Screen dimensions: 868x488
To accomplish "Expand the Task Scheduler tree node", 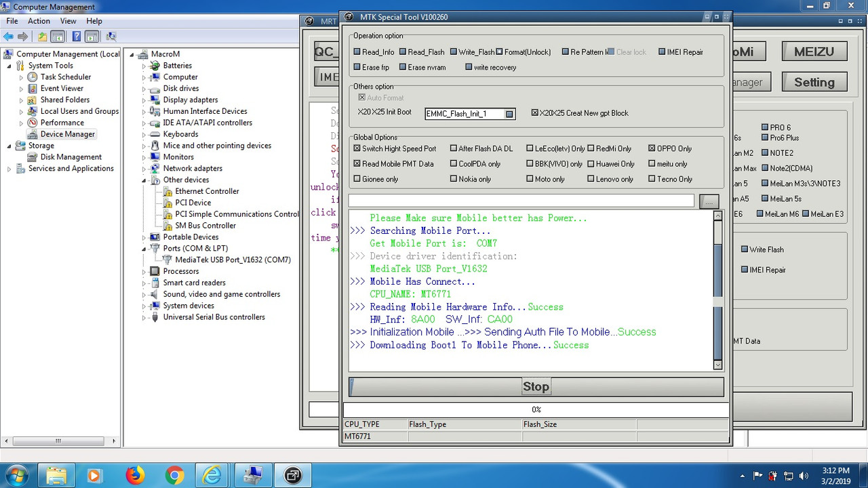I will [21, 77].
